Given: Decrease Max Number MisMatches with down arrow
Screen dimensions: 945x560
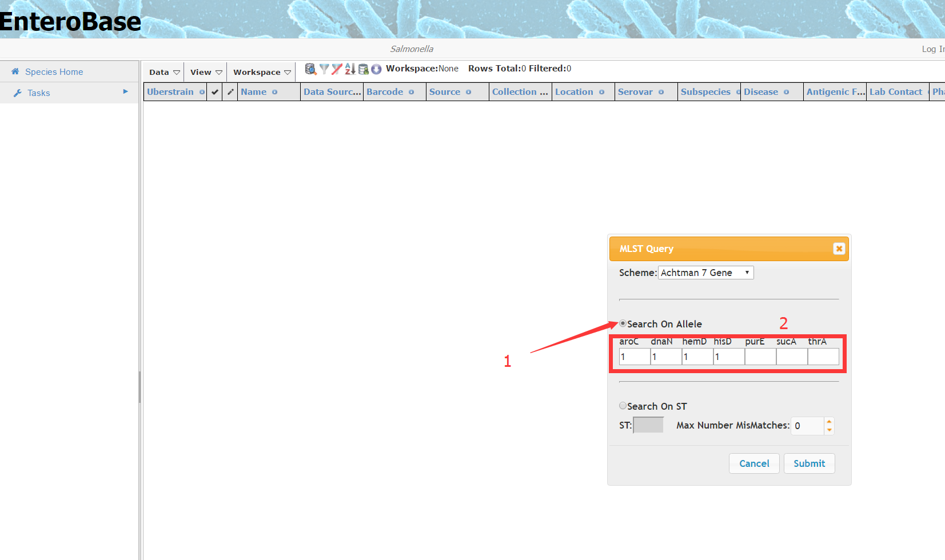Looking at the screenshot, I should pos(829,430).
